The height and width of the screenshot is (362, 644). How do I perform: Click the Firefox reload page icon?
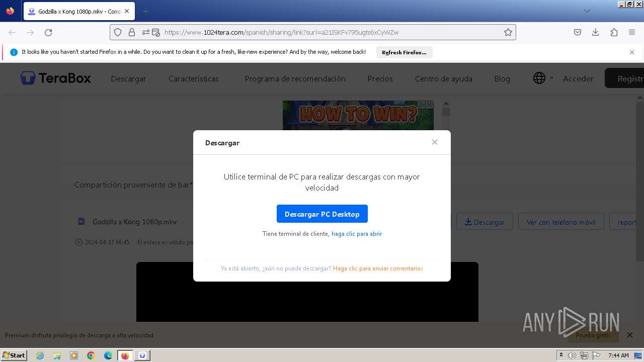[48, 32]
